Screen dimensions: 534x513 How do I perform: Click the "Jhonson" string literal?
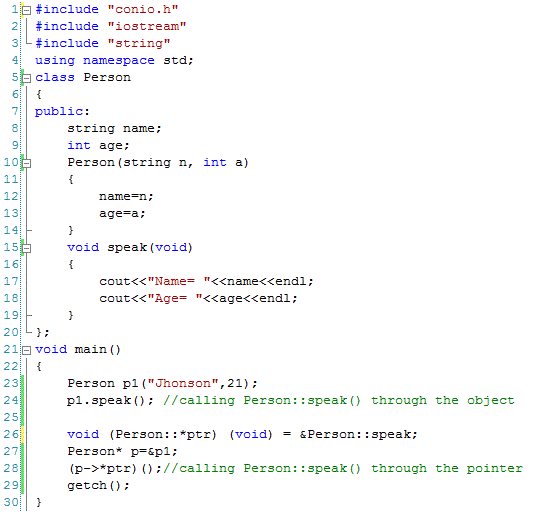point(183,384)
